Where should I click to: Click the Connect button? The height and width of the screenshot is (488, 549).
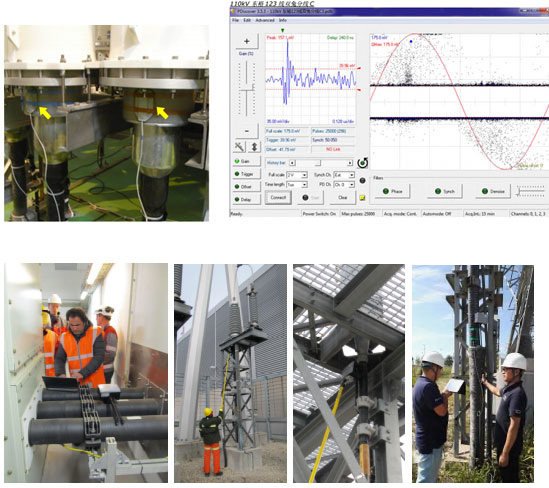pos(278,197)
